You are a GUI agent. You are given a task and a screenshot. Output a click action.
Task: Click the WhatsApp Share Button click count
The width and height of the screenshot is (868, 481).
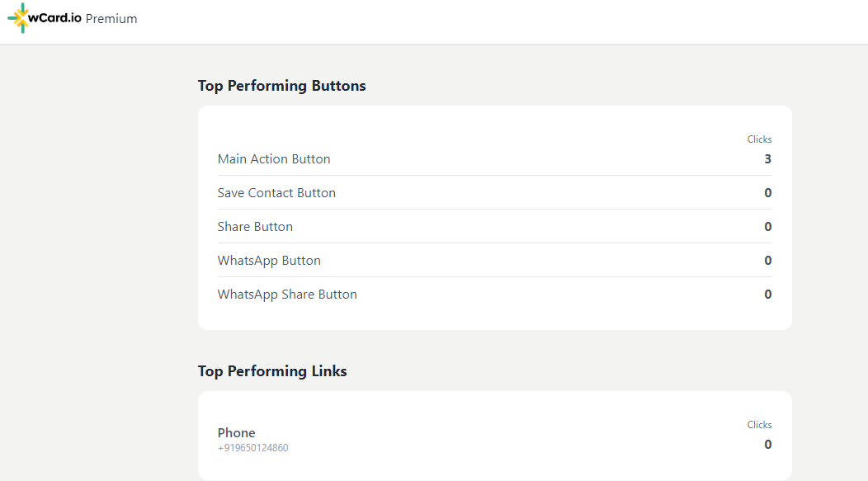point(768,294)
